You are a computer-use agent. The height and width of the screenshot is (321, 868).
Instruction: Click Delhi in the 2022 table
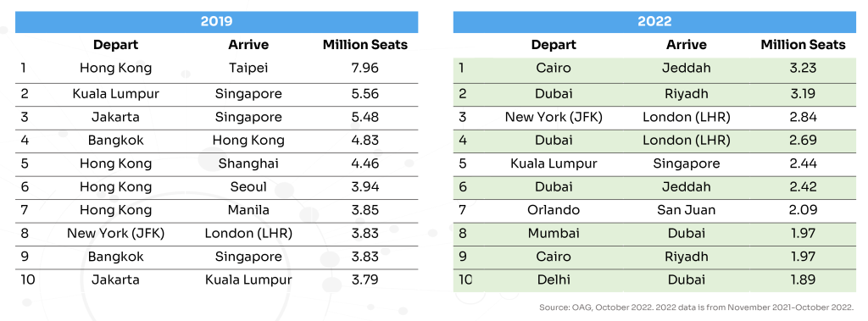[554, 280]
